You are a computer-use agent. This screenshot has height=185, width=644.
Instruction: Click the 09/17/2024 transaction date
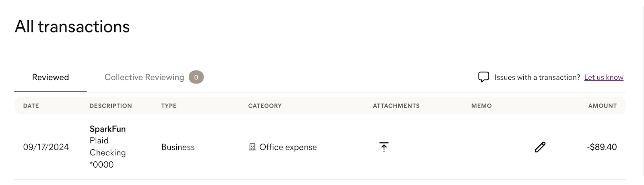(46, 147)
